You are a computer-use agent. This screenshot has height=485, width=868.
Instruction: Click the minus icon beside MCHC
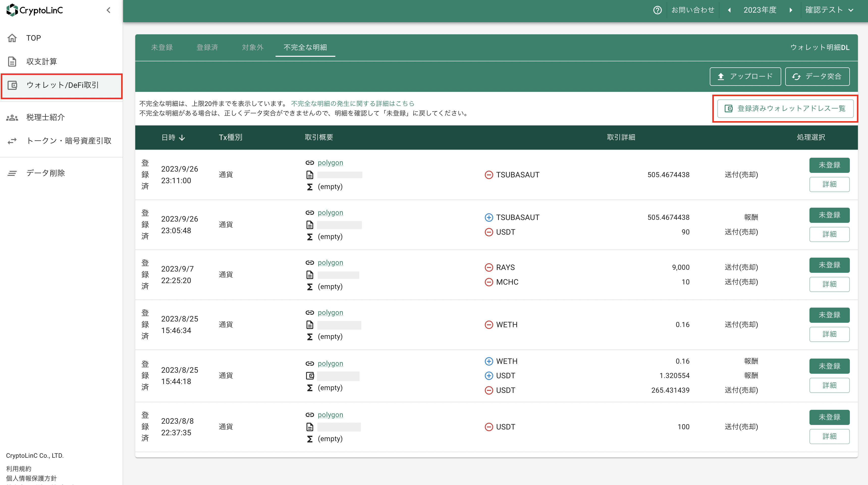[x=489, y=282]
